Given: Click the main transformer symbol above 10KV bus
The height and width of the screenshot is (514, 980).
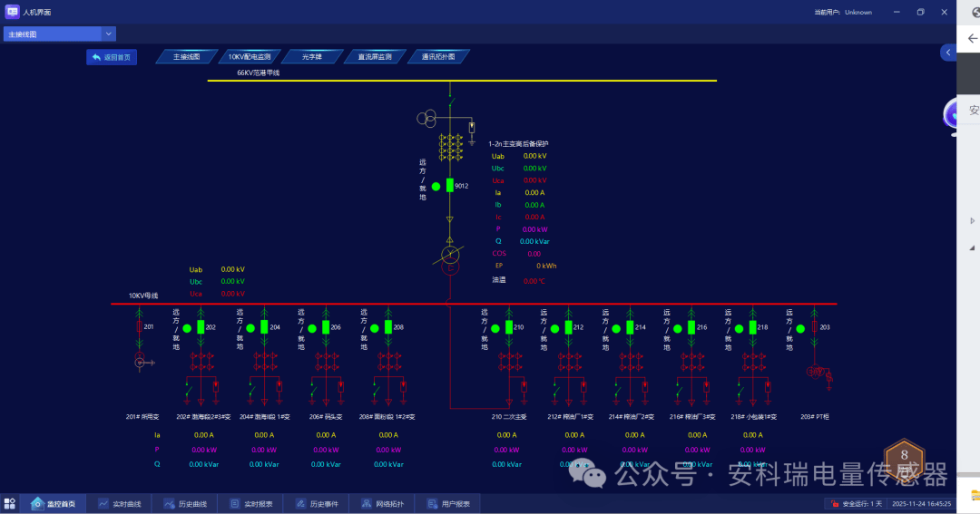Looking at the screenshot, I should click(x=450, y=260).
